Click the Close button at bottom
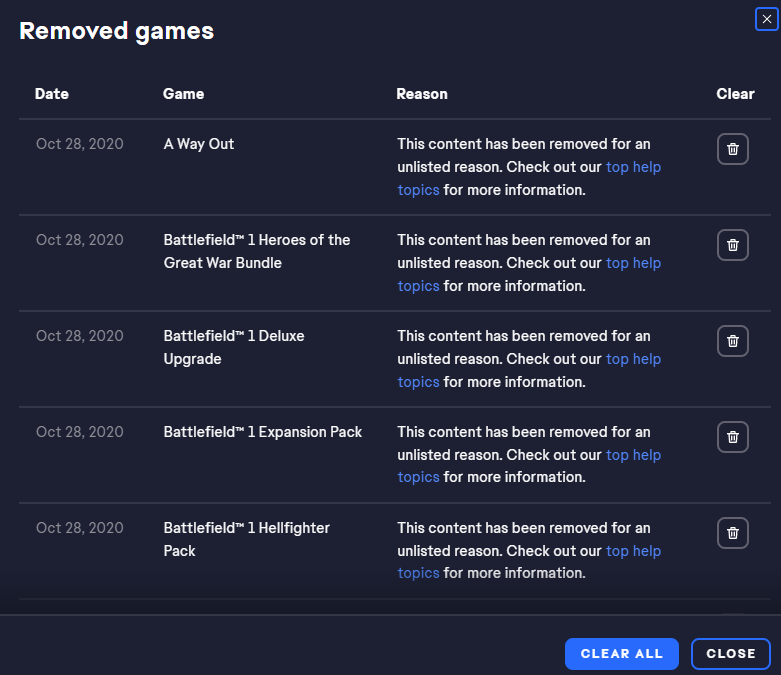 (731, 654)
